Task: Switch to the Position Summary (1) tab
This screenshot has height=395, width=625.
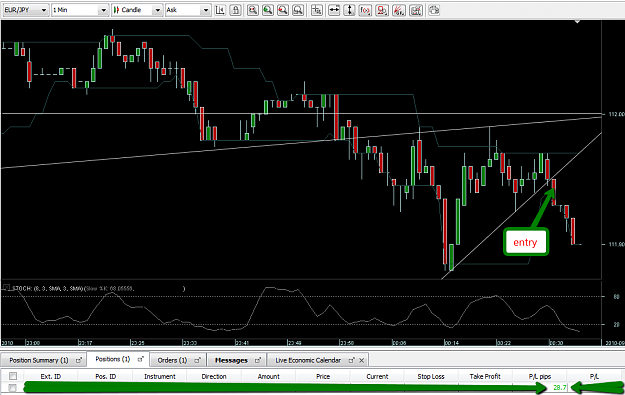Action: [43, 360]
